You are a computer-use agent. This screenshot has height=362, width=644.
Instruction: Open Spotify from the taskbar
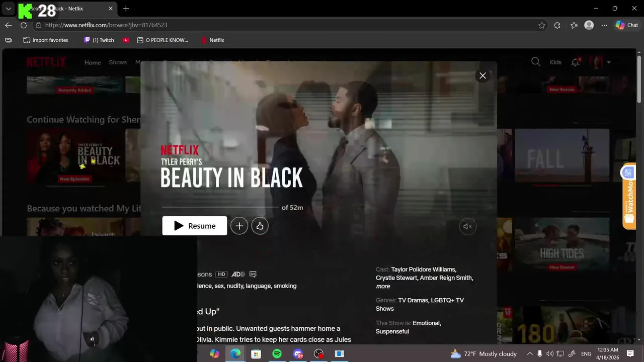pos(277,354)
